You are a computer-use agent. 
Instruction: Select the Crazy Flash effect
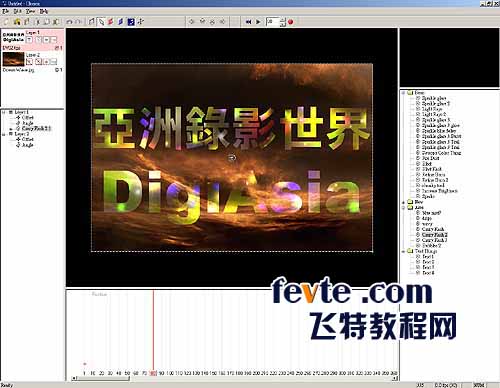coord(433,229)
